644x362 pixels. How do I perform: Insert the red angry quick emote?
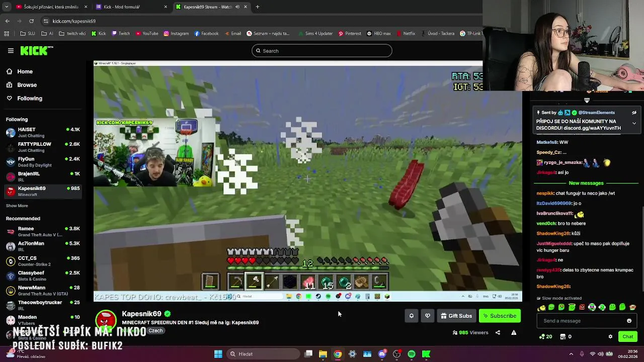click(x=582, y=307)
